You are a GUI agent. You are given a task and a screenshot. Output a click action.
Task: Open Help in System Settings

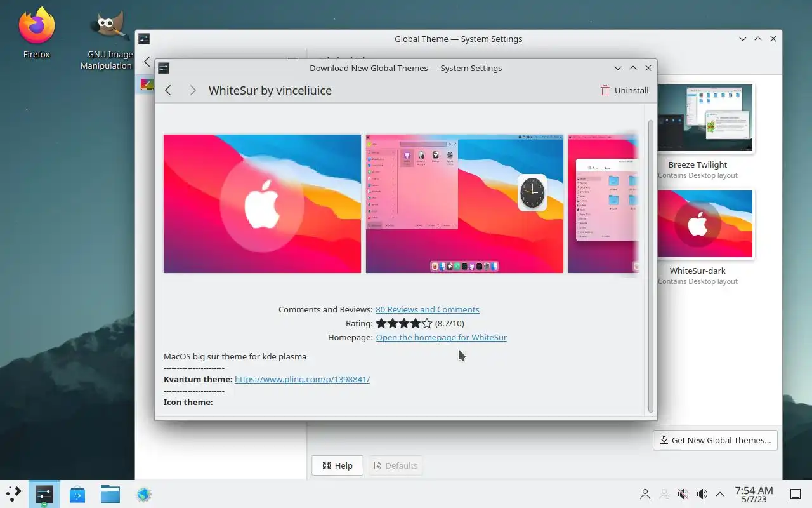337,465
